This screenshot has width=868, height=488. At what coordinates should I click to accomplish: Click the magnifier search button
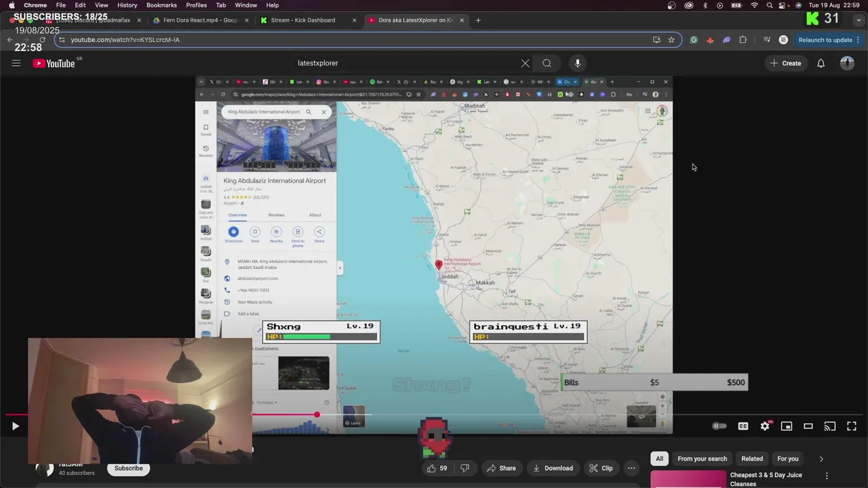[547, 63]
